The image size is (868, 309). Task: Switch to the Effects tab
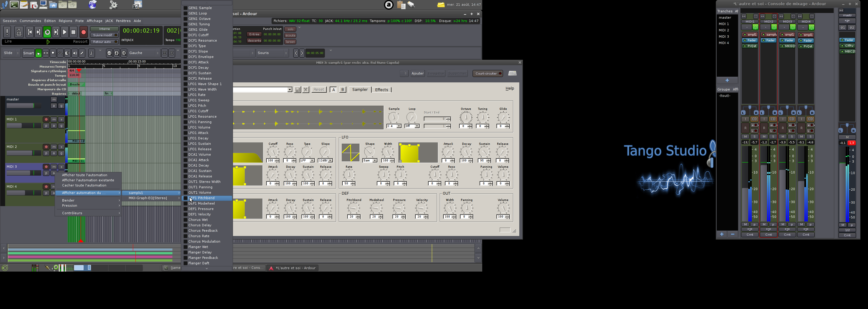click(x=382, y=90)
